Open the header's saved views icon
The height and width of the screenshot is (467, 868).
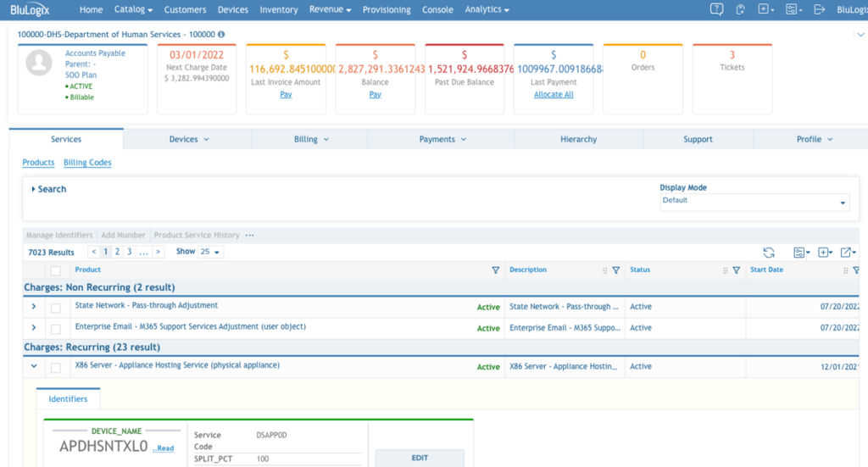point(793,9)
